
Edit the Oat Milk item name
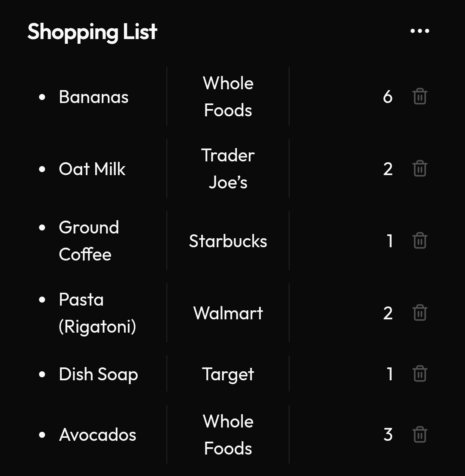(x=92, y=169)
